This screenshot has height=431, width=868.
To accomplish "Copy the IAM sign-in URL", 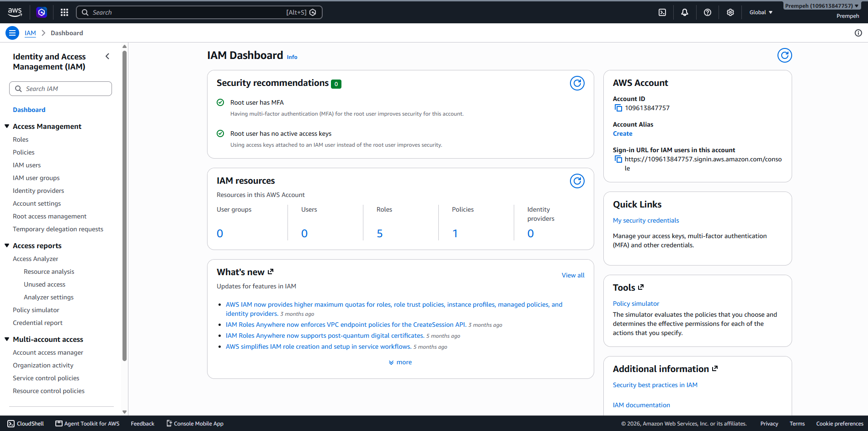I will pos(618,159).
